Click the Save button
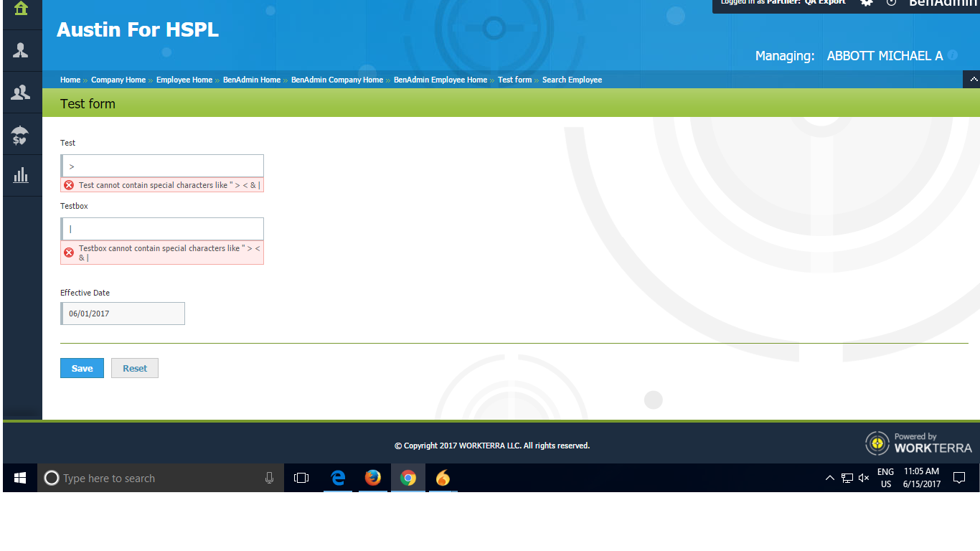 tap(82, 368)
